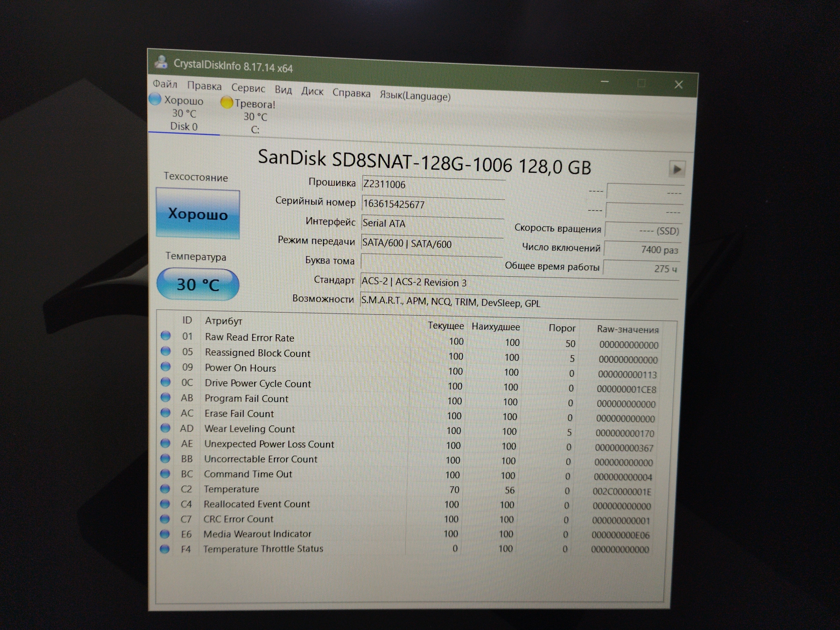Click status orb of Raw Read Error Rate
Image resolution: width=840 pixels, height=630 pixels.
pos(165,336)
